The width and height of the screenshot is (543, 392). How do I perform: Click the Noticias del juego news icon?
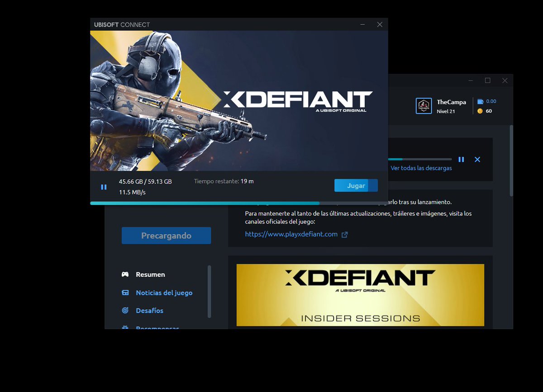tap(125, 293)
